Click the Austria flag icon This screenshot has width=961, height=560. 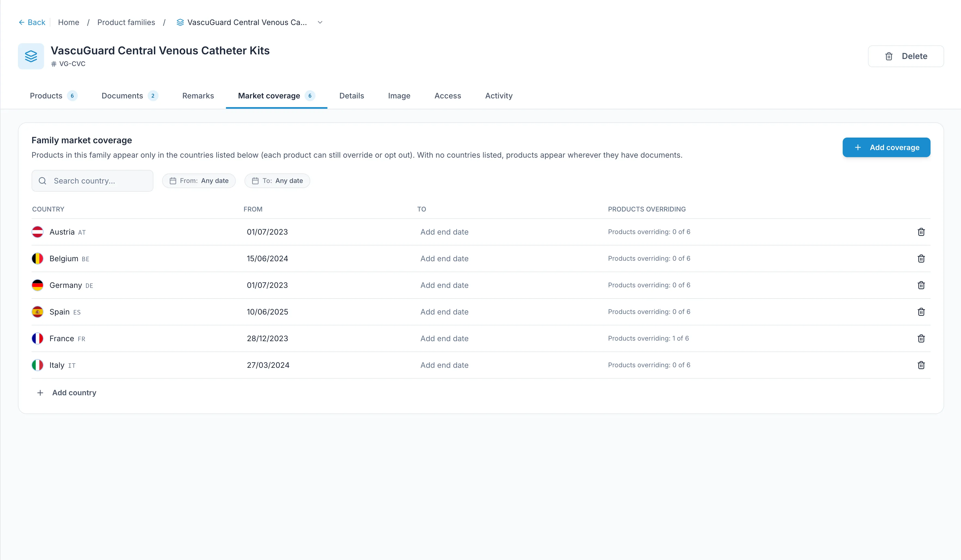(37, 232)
